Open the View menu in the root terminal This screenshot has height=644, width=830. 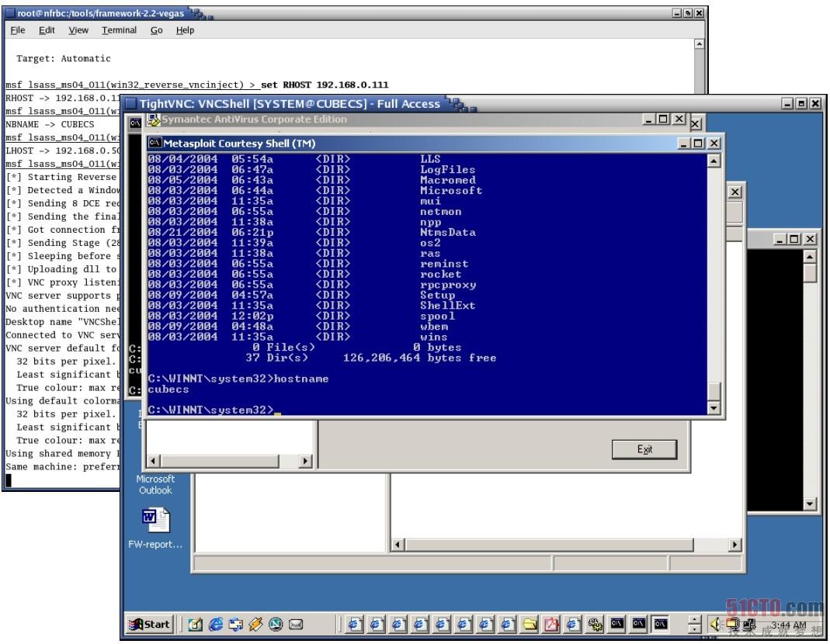tap(78, 30)
